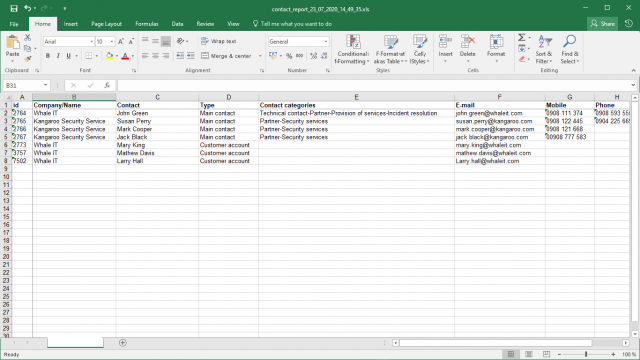Click the Share button
Image resolution: width=640 pixels, height=360 pixels.
point(603,24)
